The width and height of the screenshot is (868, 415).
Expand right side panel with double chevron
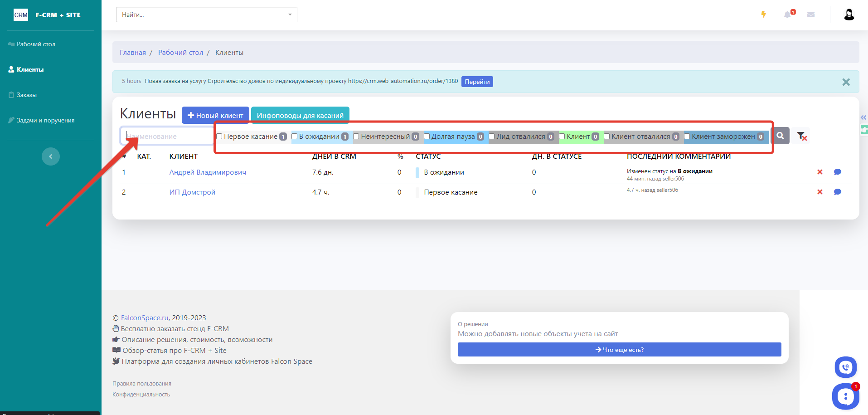[863, 117]
